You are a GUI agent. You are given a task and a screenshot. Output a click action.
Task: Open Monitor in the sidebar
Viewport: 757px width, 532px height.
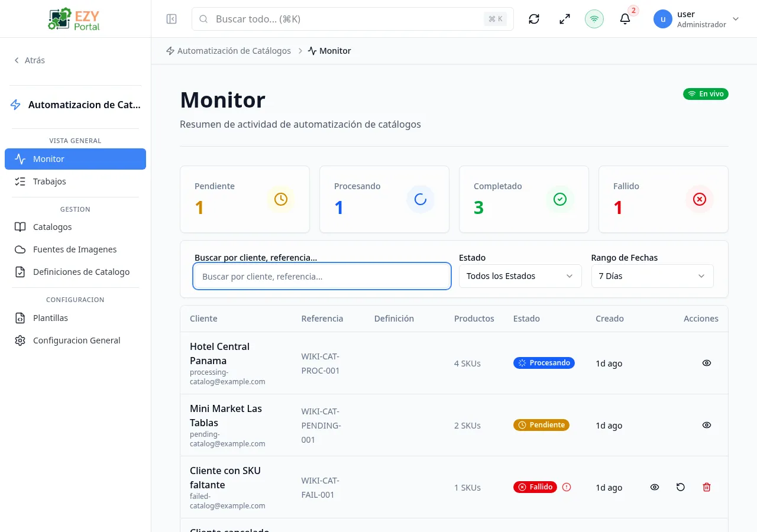coord(75,159)
